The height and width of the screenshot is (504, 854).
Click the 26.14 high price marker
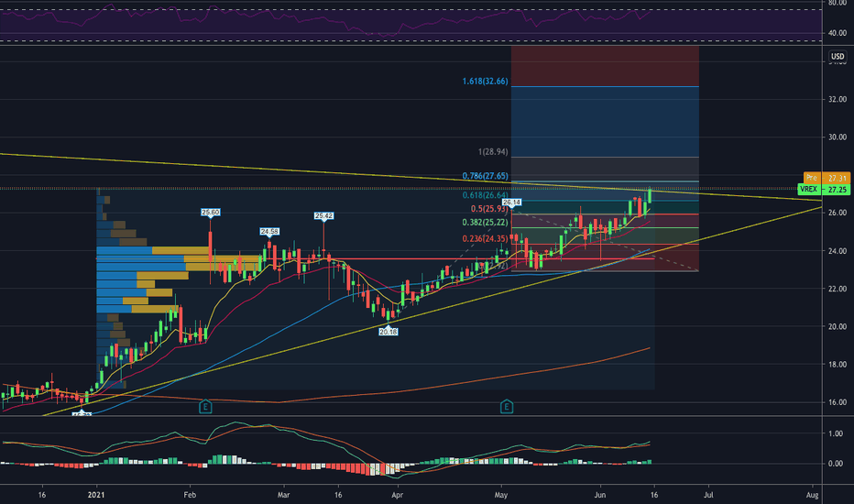tap(512, 203)
